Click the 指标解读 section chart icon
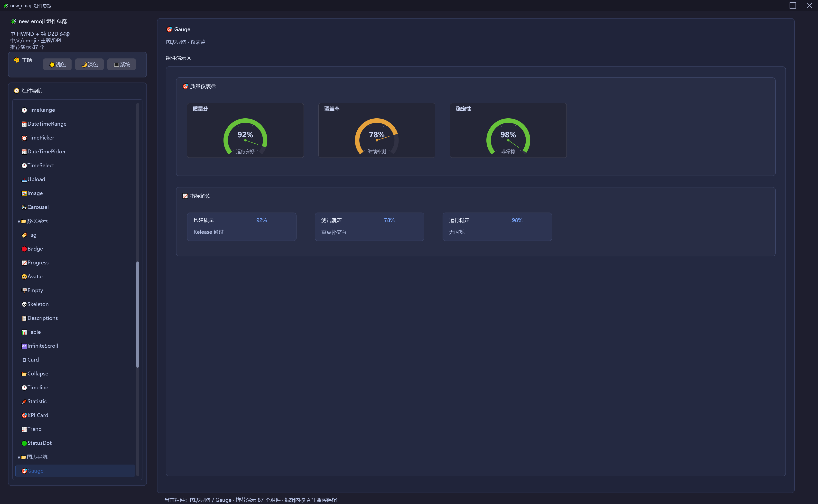818x504 pixels. click(185, 196)
